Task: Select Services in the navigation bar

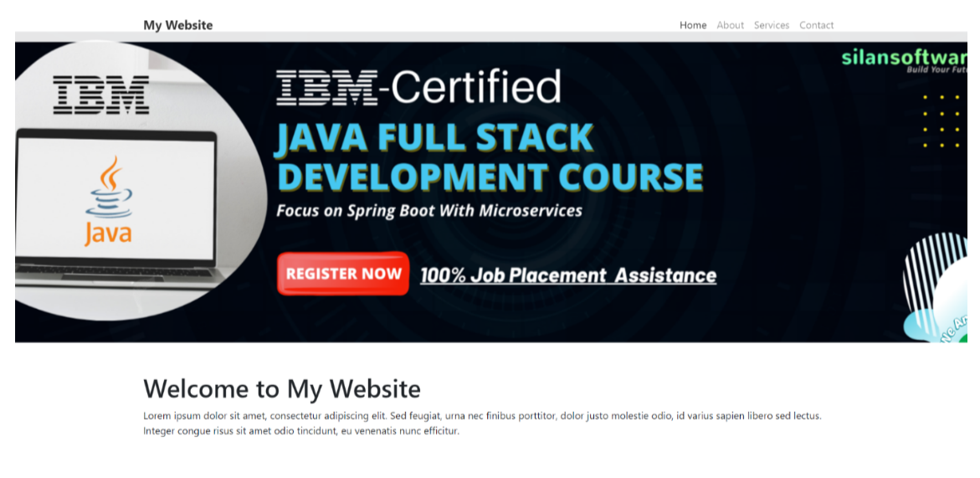Action: (x=772, y=25)
